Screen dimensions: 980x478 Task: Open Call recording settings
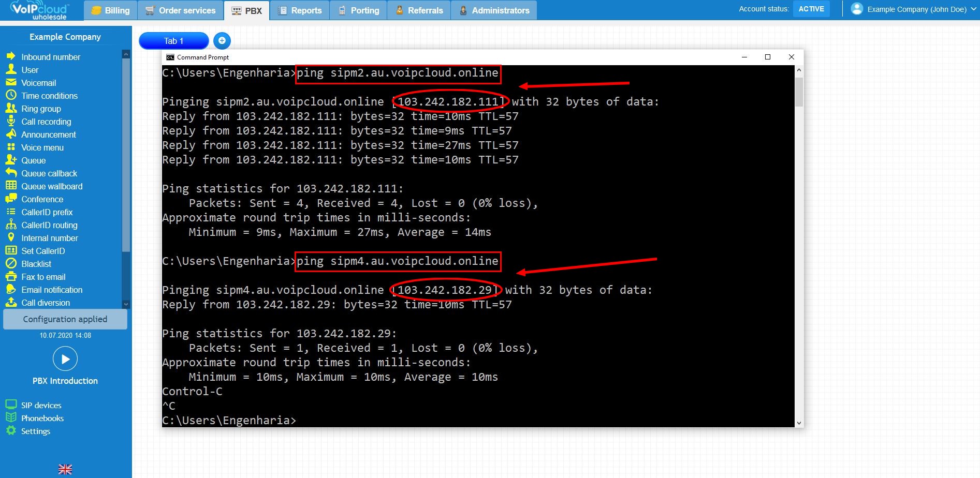tap(46, 122)
